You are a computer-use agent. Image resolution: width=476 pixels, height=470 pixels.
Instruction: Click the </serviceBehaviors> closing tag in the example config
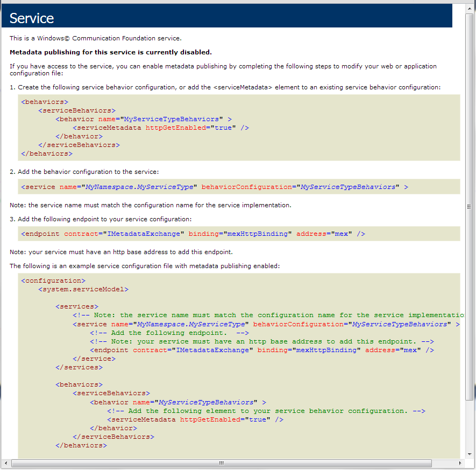point(113,437)
